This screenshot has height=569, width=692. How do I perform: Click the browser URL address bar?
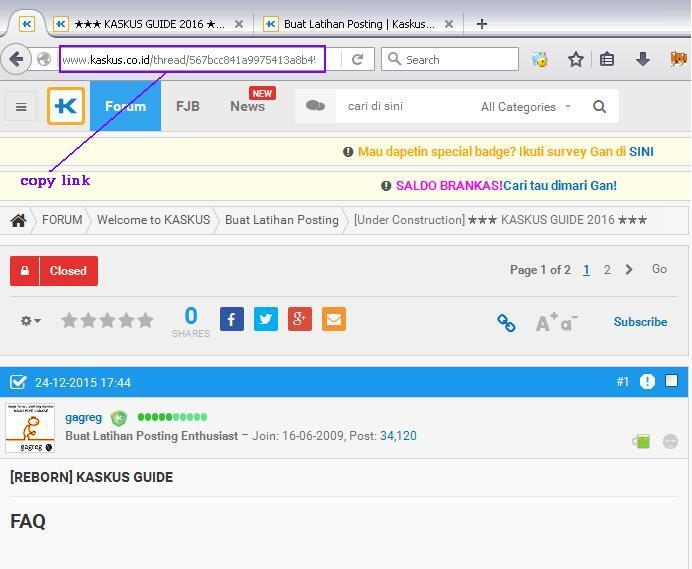click(x=192, y=59)
